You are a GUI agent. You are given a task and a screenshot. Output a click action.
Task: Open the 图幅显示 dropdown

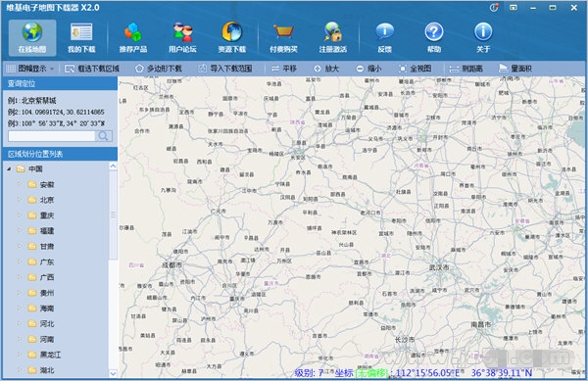click(x=30, y=69)
